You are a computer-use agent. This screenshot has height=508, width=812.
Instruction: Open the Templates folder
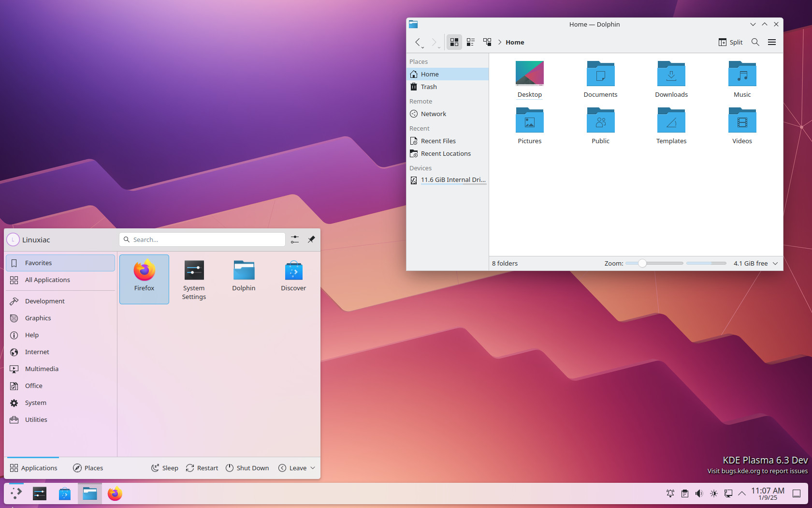click(x=671, y=126)
